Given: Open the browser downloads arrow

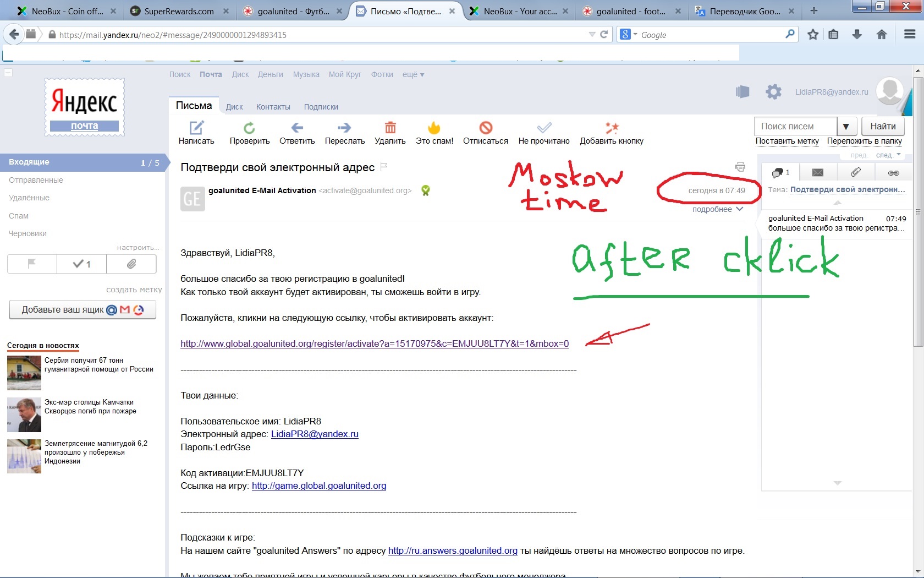Looking at the screenshot, I should coord(857,35).
